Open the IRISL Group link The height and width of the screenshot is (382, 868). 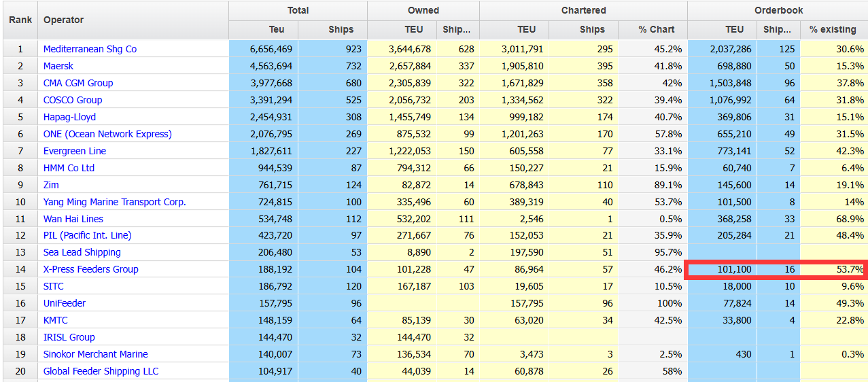point(69,337)
